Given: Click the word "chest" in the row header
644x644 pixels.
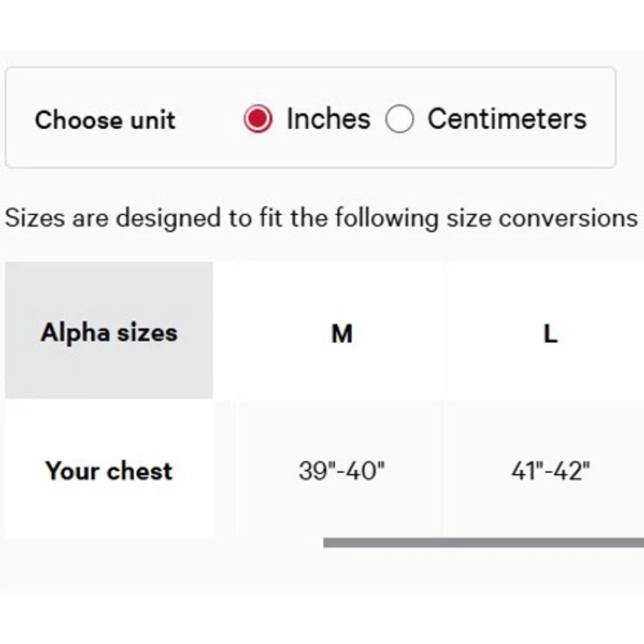Looking at the screenshot, I should coord(140,471).
